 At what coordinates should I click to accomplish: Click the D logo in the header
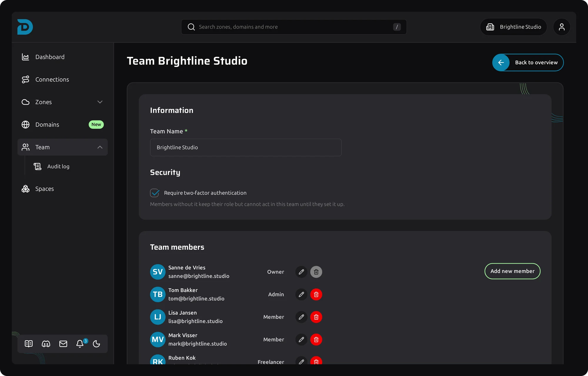pos(25,27)
